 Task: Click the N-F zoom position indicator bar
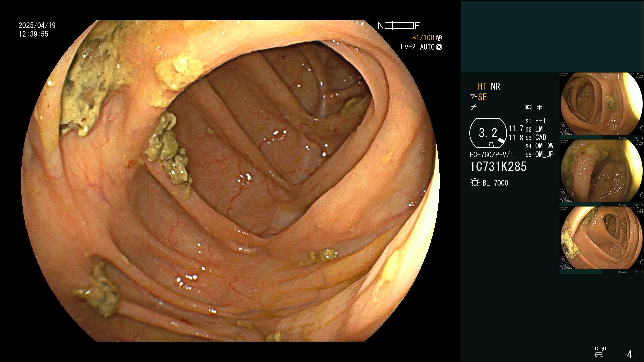click(x=399, y=25)
